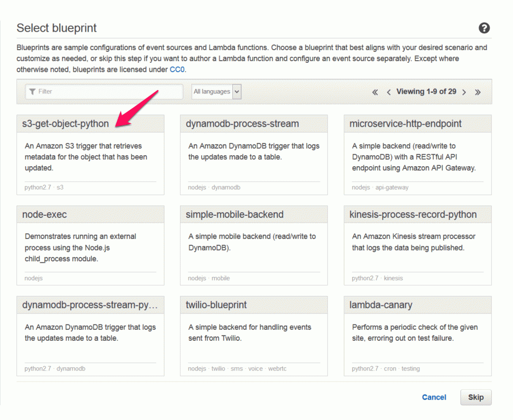Open the CC0 license link
The image size is (513, 420).
point(177,70)
